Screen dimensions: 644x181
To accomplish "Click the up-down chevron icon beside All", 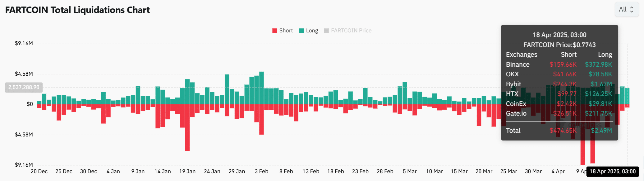I will pyautogui.click(x=632, y=9).
